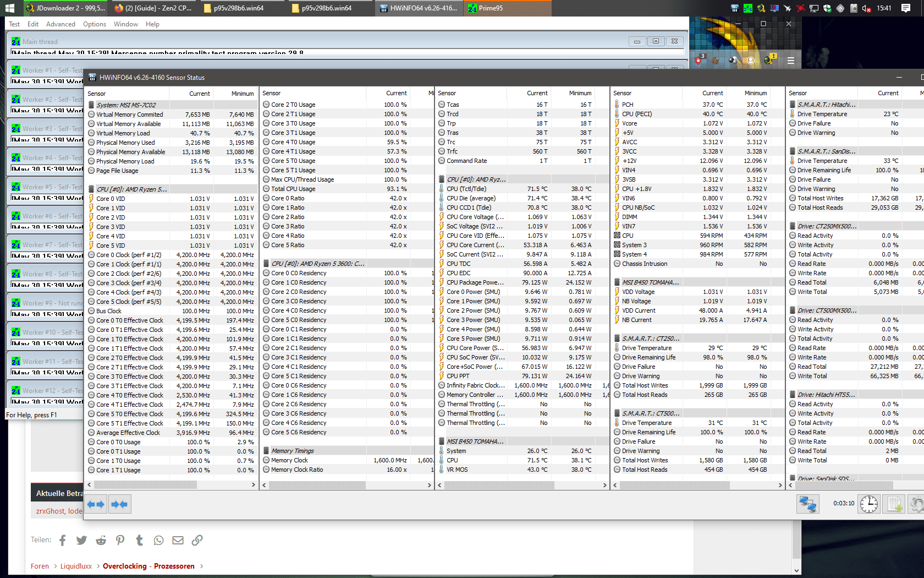Open the Overclocking breadcrumb link
Image resolution: width=924 pixels, height=578 pixels.
point(125,566)
